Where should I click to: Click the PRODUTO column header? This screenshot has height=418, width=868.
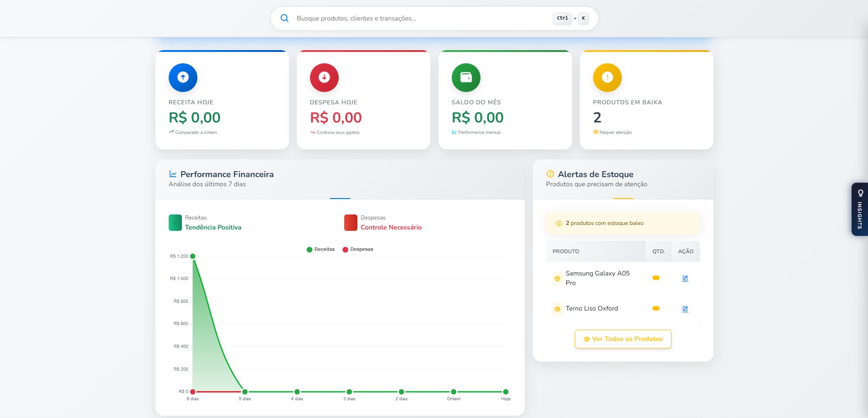566,251
